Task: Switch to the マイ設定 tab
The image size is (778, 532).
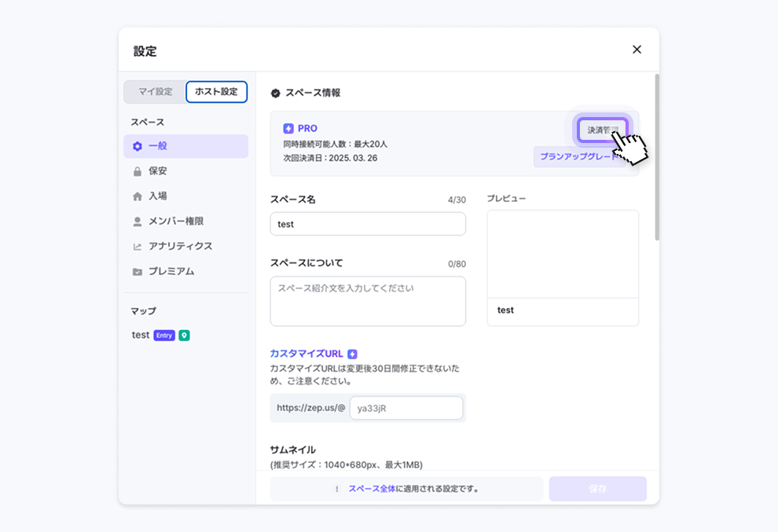Action: (155, 92)
